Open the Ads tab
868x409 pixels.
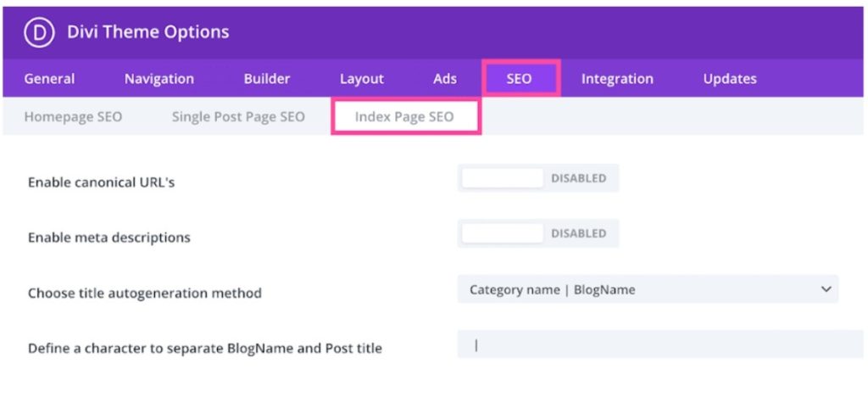tap(444, 79)
